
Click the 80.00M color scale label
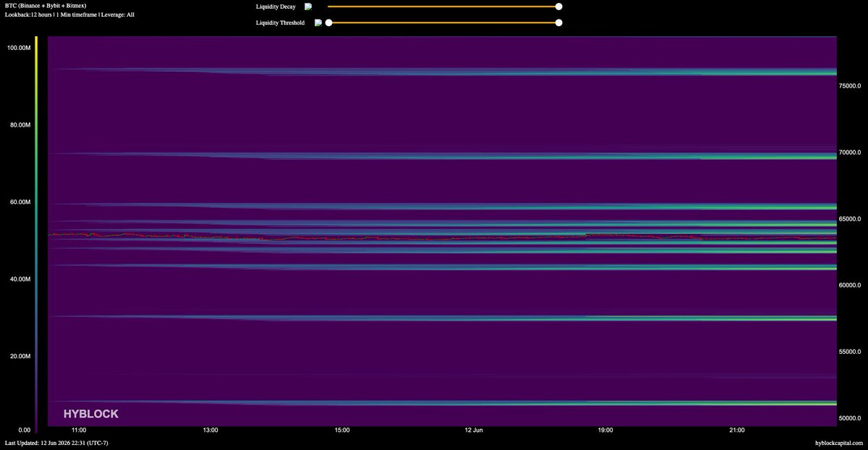point(19,125)
